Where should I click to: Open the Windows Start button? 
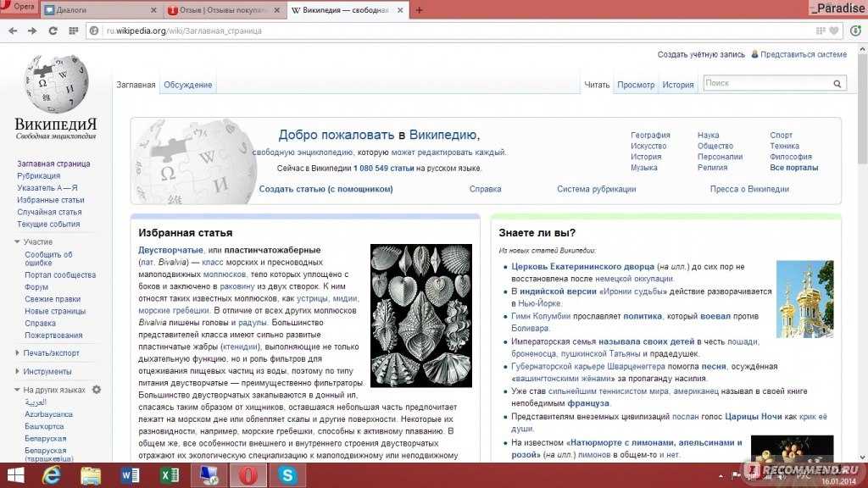pos(15,475)
